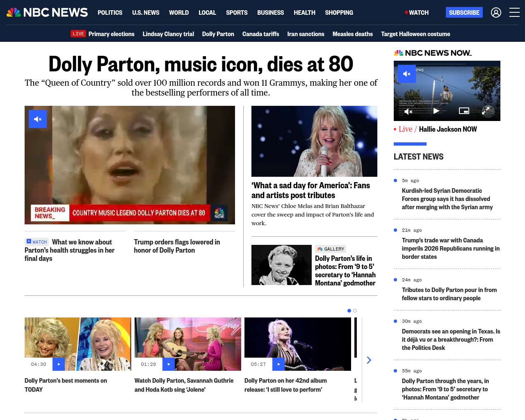Screen dimensions: 525x420
Task: Select the second carousel page dot
Action: 355,310
